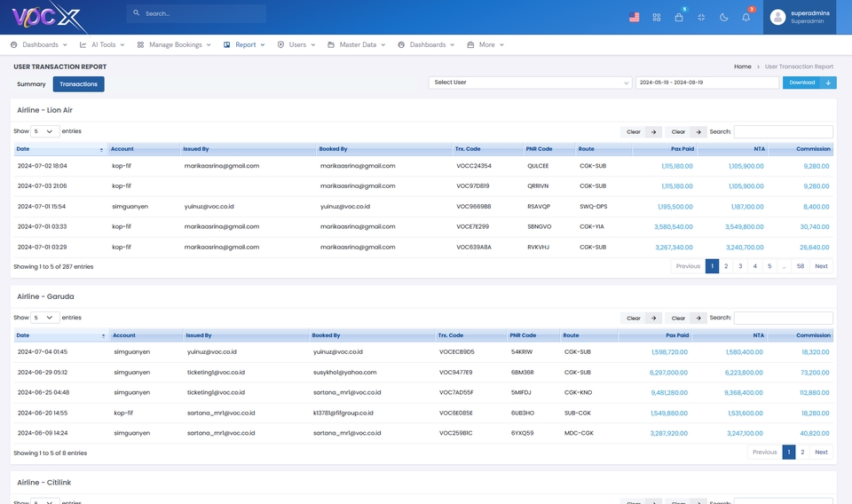This screenshot has width=852, height=504.
Task: Click the search magnifier icon in header
Action: tap(136, 14)
